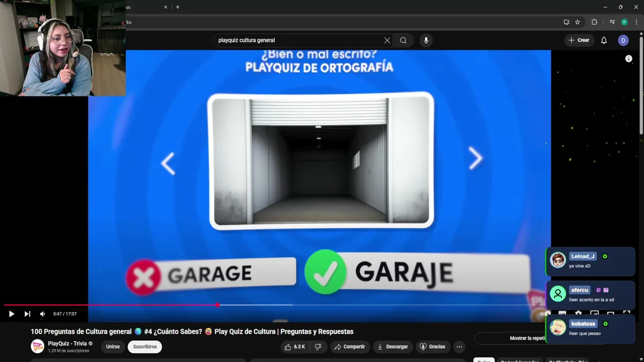Start voice search with the microphone icon

[x=426, y=40]
